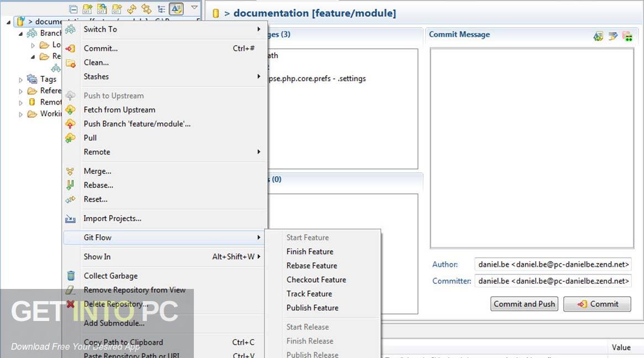Collapse the Remote Tracking folder node
Screen dimensions: 644x358
pyautogui.click(x=33, y=57)
